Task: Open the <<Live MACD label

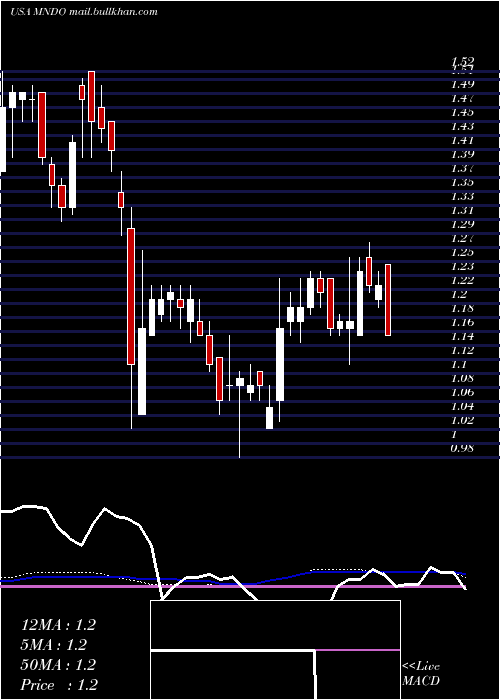Action: (x=421, y=674)
